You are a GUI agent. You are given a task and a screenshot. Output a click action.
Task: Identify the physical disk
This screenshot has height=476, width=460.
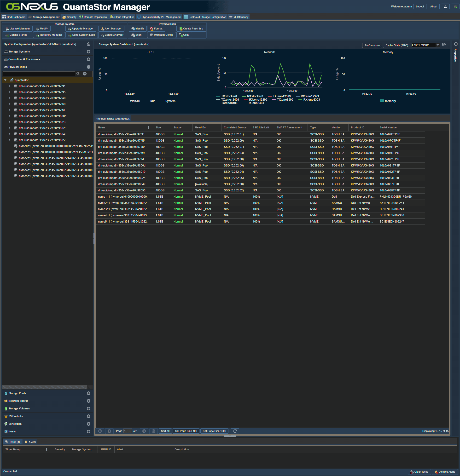point(137,29)
